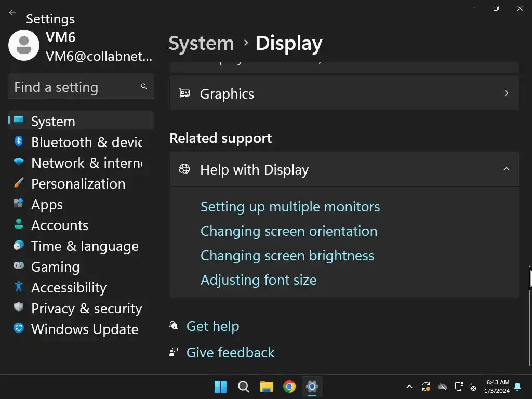Click the Adjusting font size link

[258, 280]
